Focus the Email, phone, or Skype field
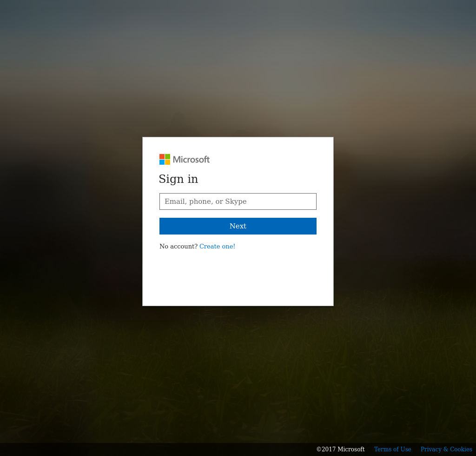The height and width of the screenshot is (456, 476). pos(238,201)
